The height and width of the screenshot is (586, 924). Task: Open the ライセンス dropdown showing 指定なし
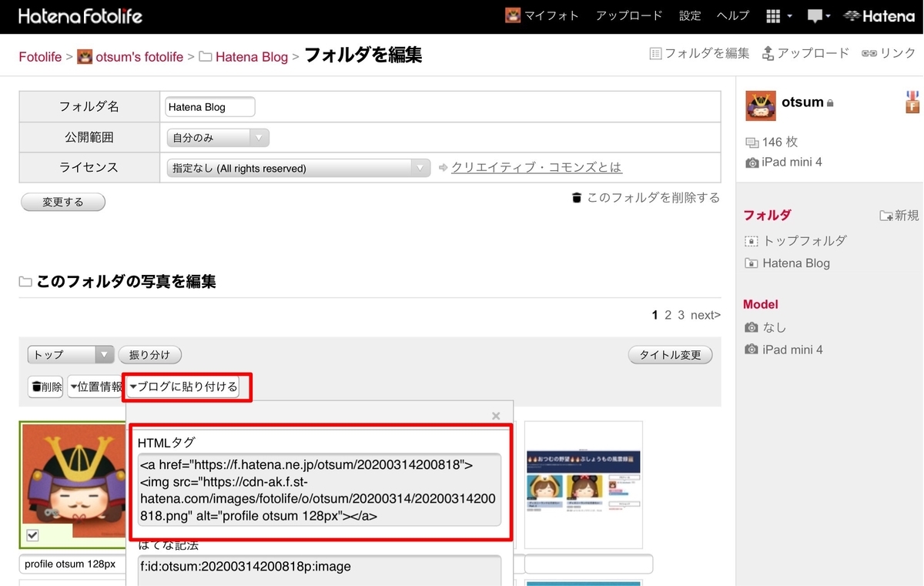296,167
